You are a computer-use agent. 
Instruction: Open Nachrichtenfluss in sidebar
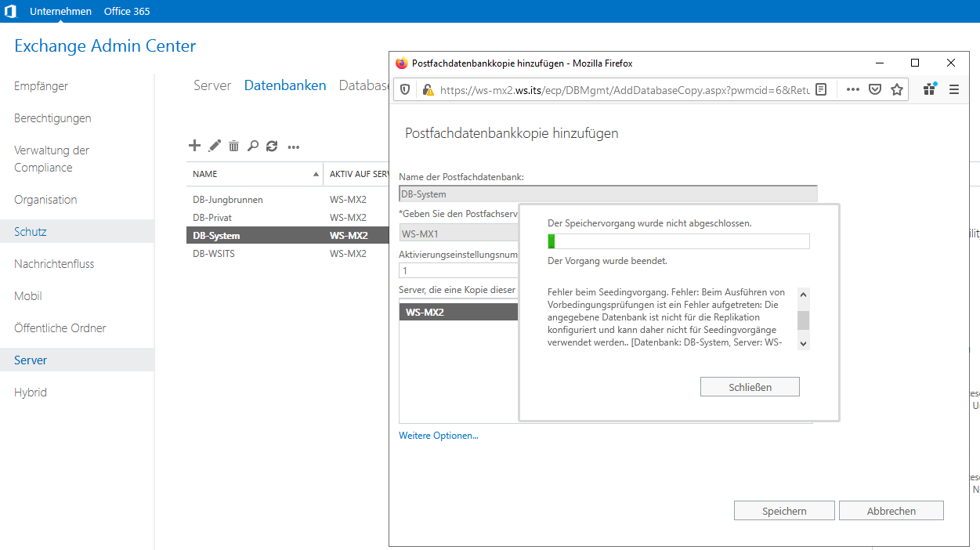click(54, 264)
